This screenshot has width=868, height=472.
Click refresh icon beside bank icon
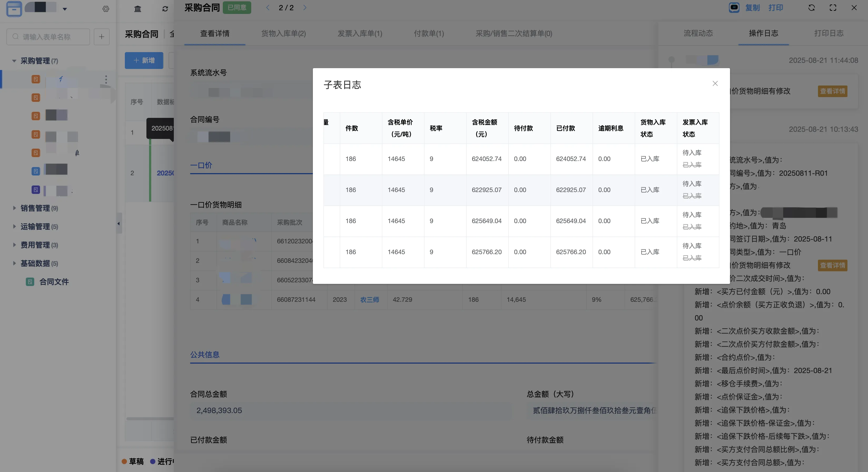coord(165,9)
